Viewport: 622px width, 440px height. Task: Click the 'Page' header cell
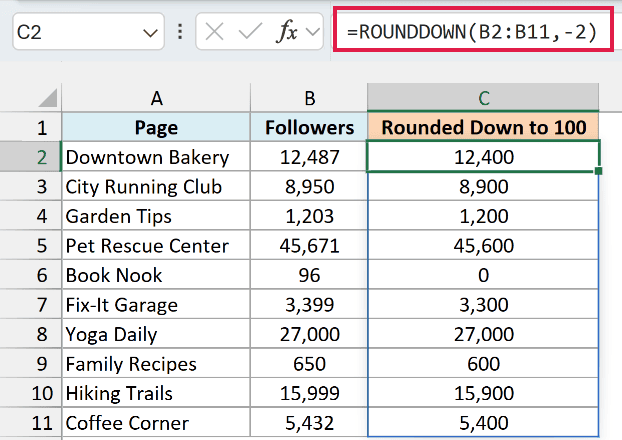point(156,127)
